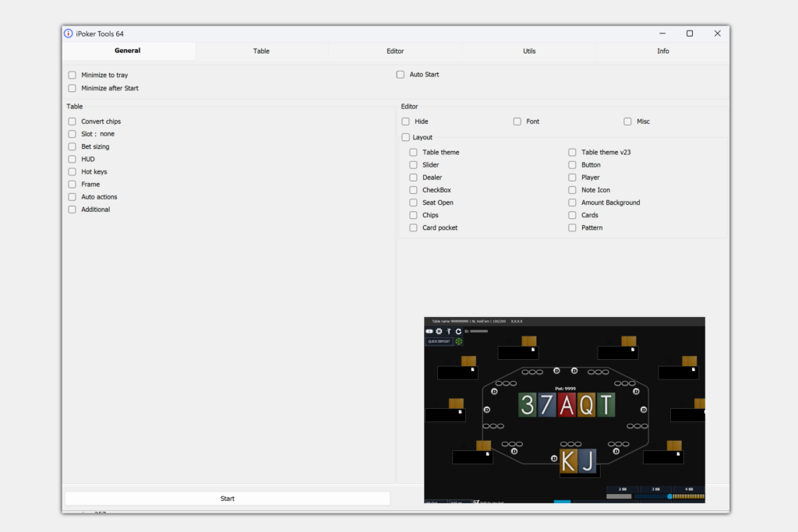The width and height of the screenshot is (798, 532).
Task: Toggle the Player checkbox
Action: (x=572, y=178)
